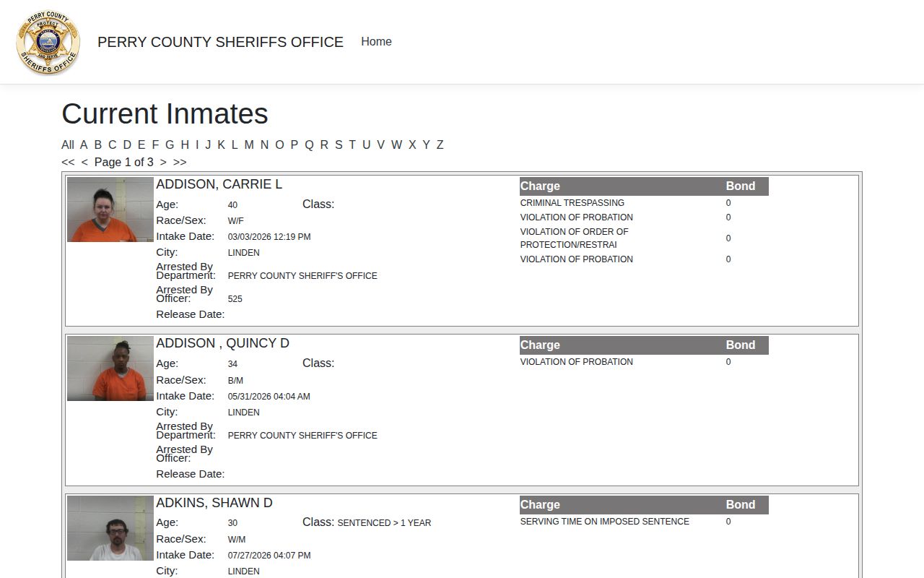The width and height of the screenshot is (924, 578).
Task: Jump to last page with >> link
Action: (x=180, y=162)
